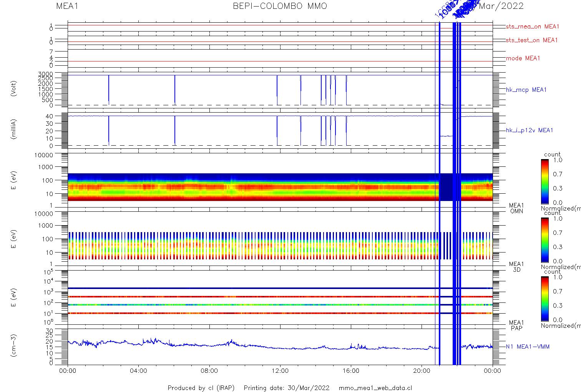Click the E (eV) label of PAP panel
Image resolution: width=581 pixels, height=392 pixels.
[x=14, y=298]
